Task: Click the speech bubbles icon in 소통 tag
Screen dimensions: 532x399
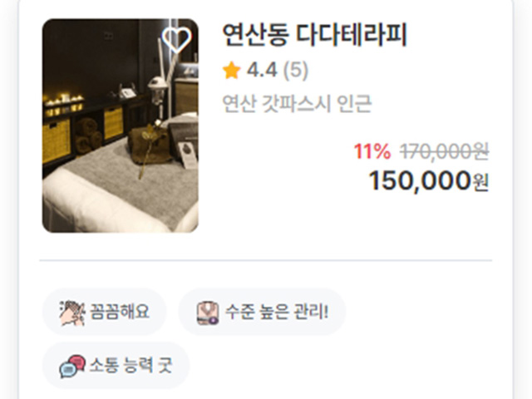Action: pyautogui.click(x=72, y=367)
